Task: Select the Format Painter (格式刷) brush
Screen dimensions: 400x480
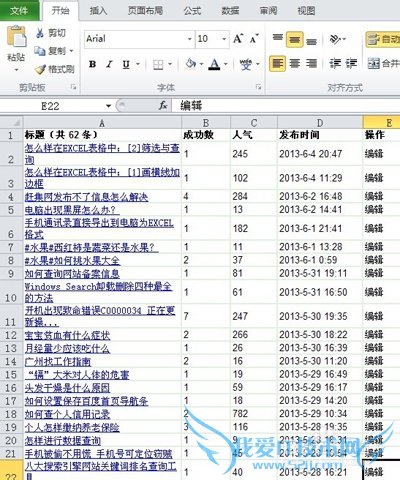Action: (41, 69)
